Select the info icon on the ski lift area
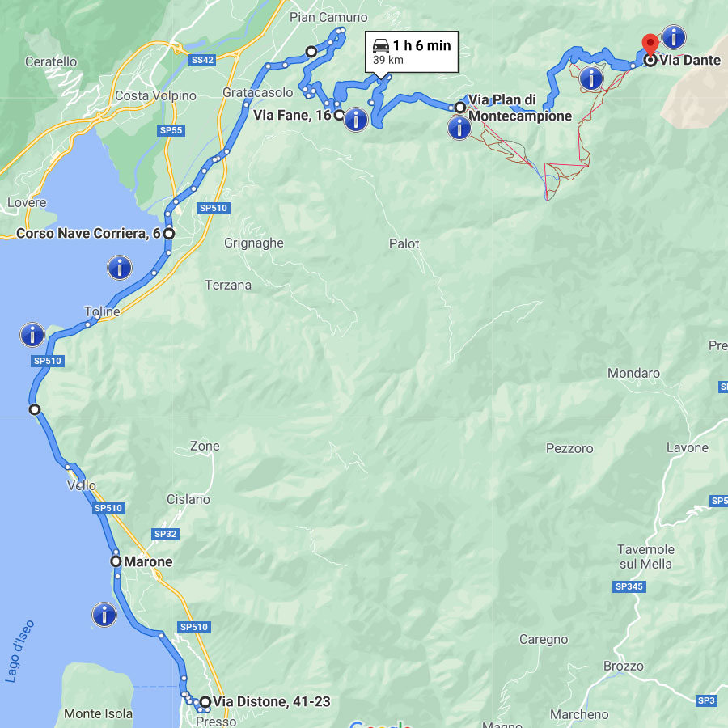This screenshot has width=728, height=728. coord(591,78)
